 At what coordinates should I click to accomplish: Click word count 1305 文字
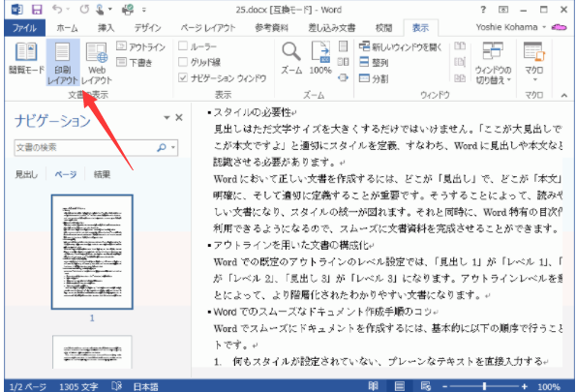(78, 387)
